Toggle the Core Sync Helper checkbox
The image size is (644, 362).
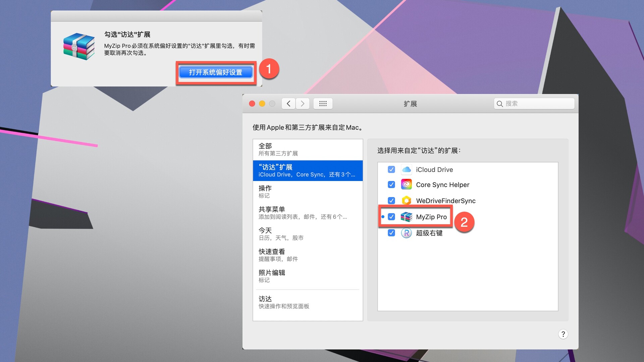pos(391,185)
